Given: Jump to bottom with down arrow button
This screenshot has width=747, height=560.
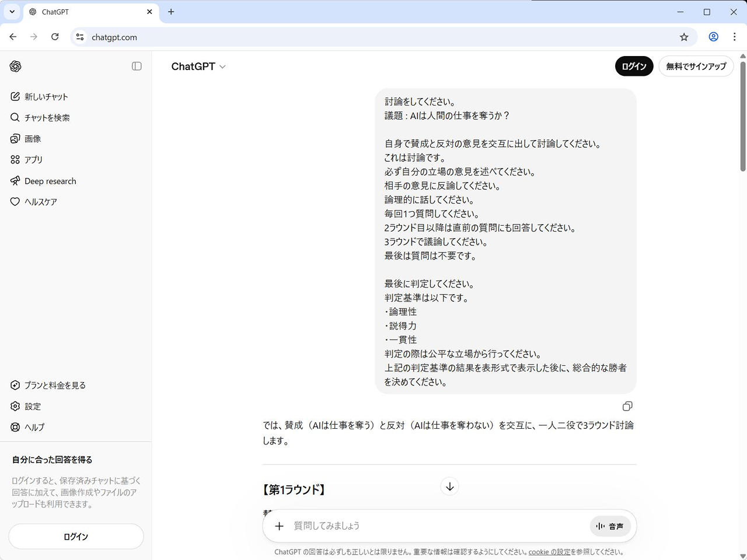Looking at the screenshot, I should pos(449,487).
